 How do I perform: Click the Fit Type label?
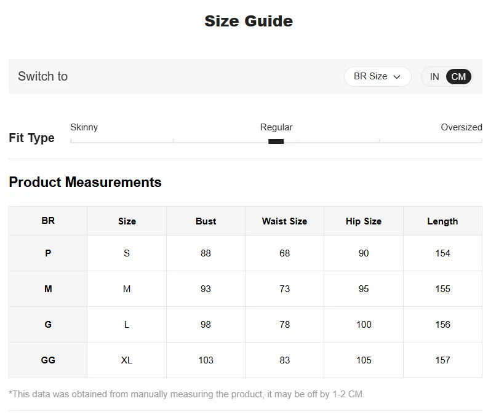click(31, 138)
